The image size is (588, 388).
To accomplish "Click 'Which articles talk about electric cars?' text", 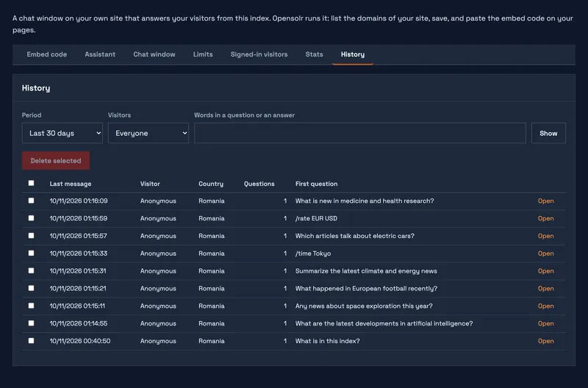I will pyautogui.click(x=355, y=236).
